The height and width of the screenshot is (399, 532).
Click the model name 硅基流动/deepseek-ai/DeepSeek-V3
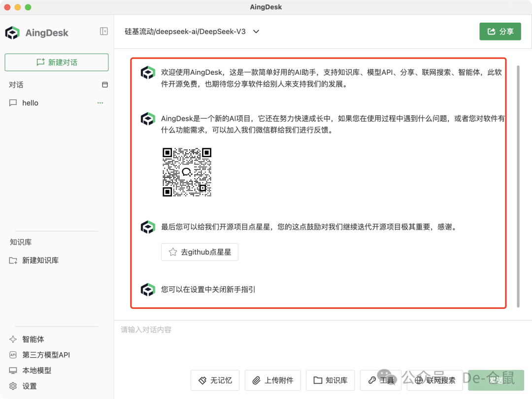(185, 32)
